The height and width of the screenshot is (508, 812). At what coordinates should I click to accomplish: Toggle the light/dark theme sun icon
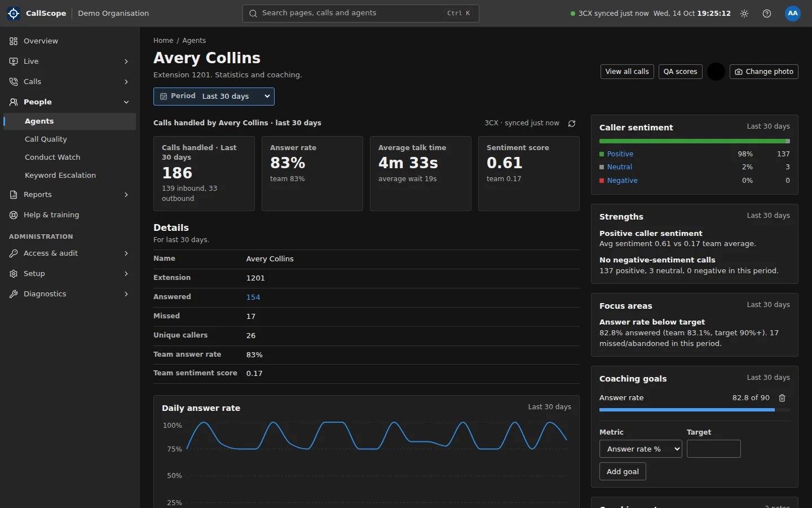(744, 14)
